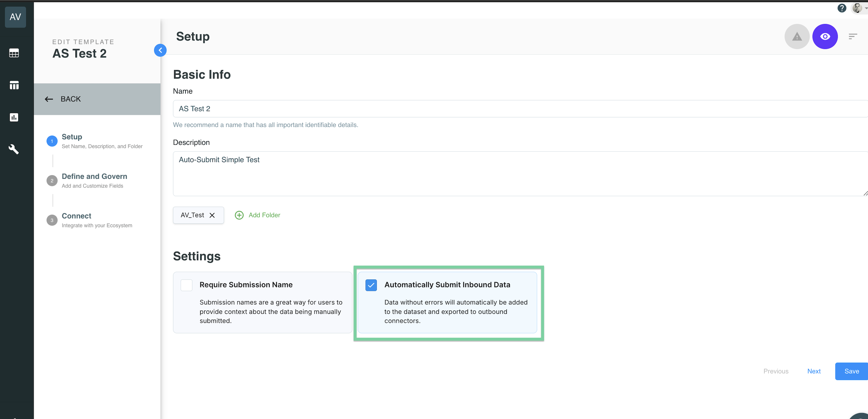The width and height of the screenshot is (868, 419).
Task: Collapse the panel with the blue chevron
Action: click(160, 50)
